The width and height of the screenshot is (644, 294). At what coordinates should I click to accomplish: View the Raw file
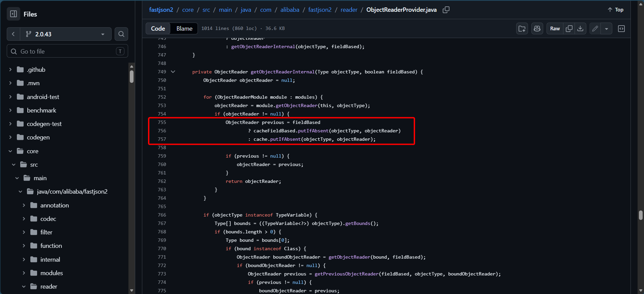(555, 29)
